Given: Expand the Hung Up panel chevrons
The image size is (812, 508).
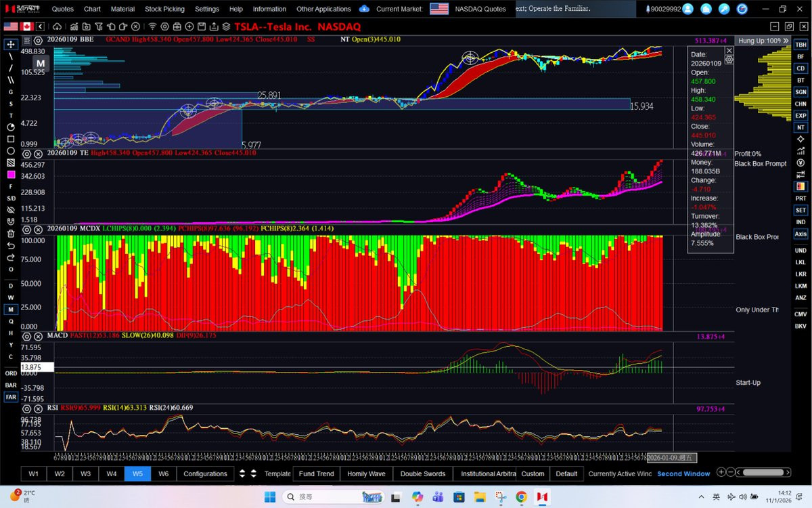Looking at the screenshot, I should coord(786,41).
